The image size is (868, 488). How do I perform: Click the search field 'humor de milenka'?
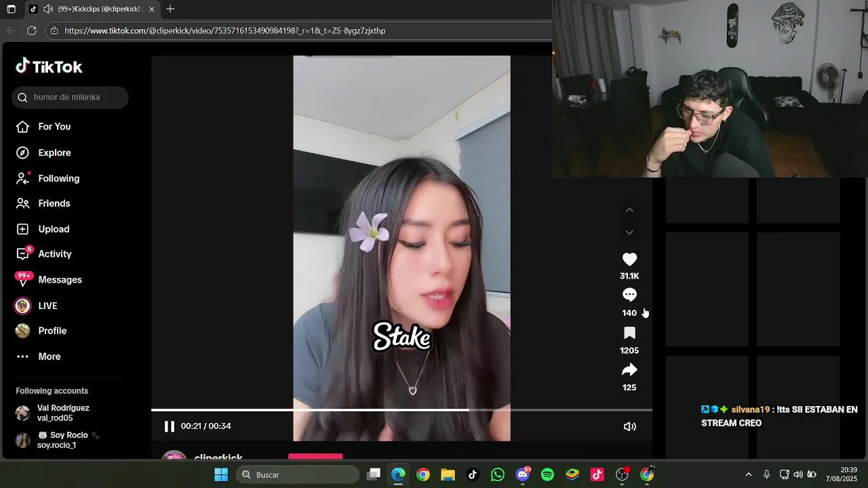click(x=70, y=97)
